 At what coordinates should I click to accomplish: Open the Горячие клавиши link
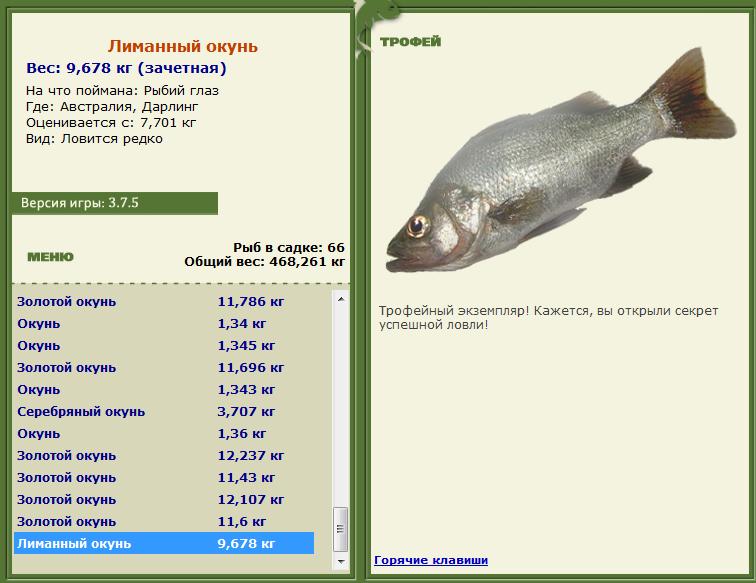point(431,560)
